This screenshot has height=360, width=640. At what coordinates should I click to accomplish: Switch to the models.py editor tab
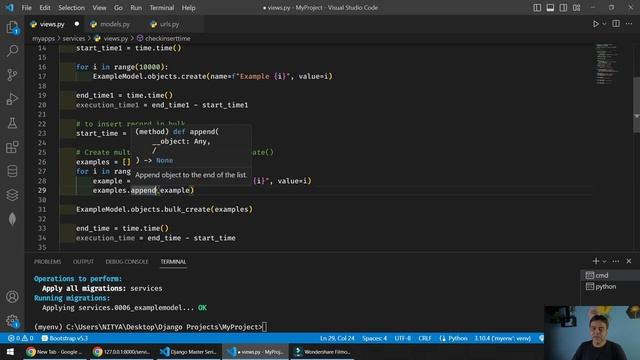(115, 24)
